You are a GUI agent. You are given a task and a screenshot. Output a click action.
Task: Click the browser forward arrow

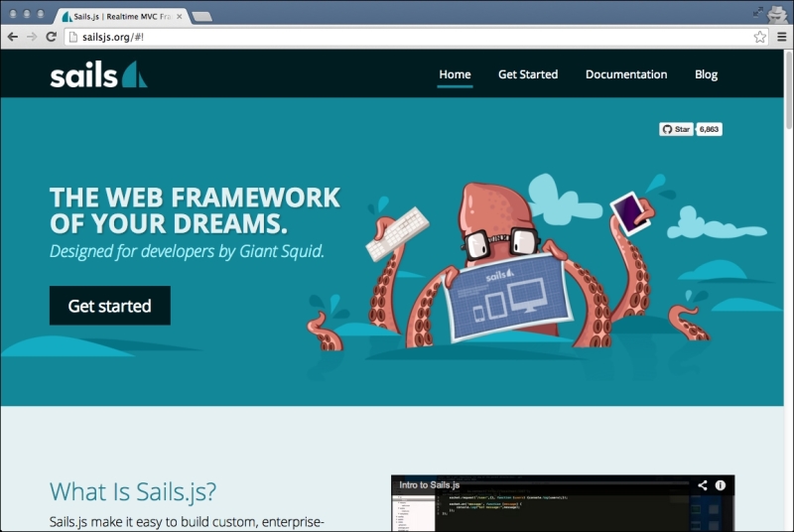(32, 37)
